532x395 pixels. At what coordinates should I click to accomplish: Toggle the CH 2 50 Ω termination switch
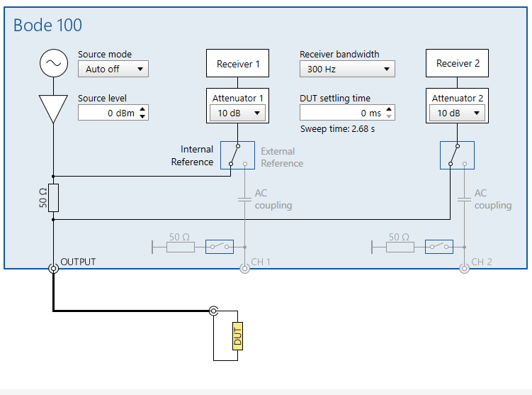click(439, 247)
